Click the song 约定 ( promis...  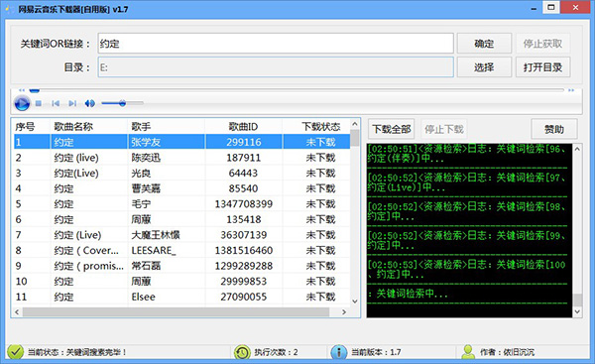(x=89, y=266)
